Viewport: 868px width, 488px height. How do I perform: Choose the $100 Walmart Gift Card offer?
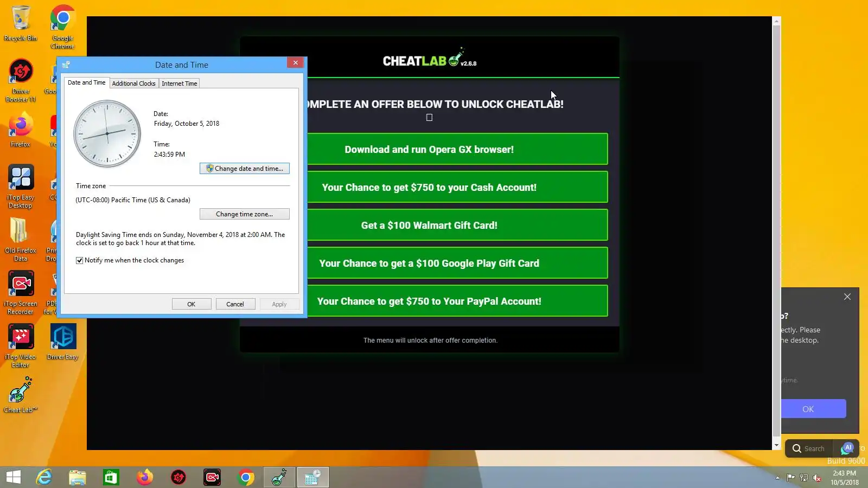(457, 225)
